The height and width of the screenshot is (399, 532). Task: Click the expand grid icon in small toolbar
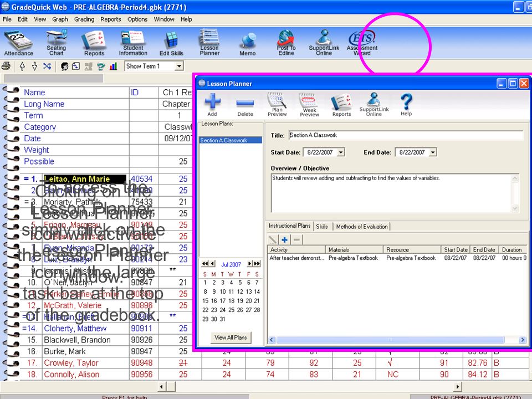point(76,66)
